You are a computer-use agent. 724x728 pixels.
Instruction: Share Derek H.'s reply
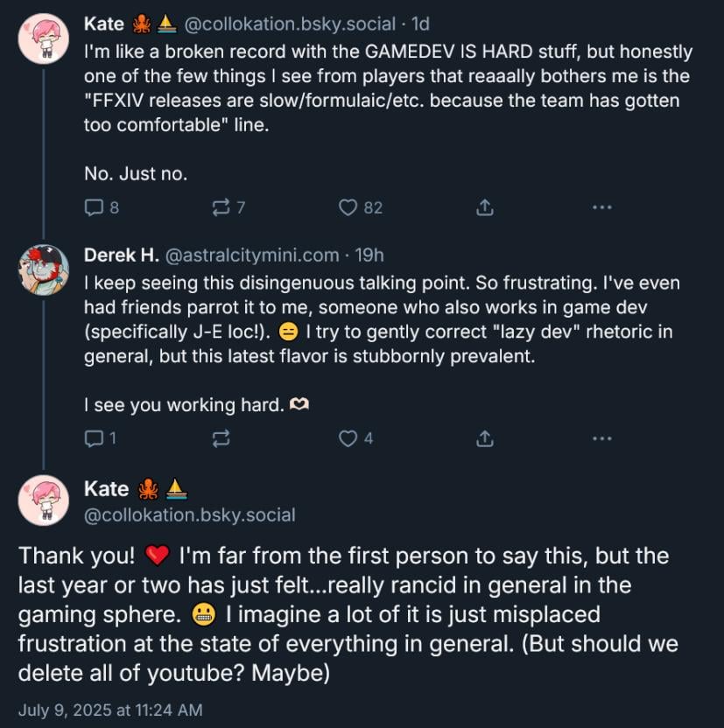[x=482, y=438]
